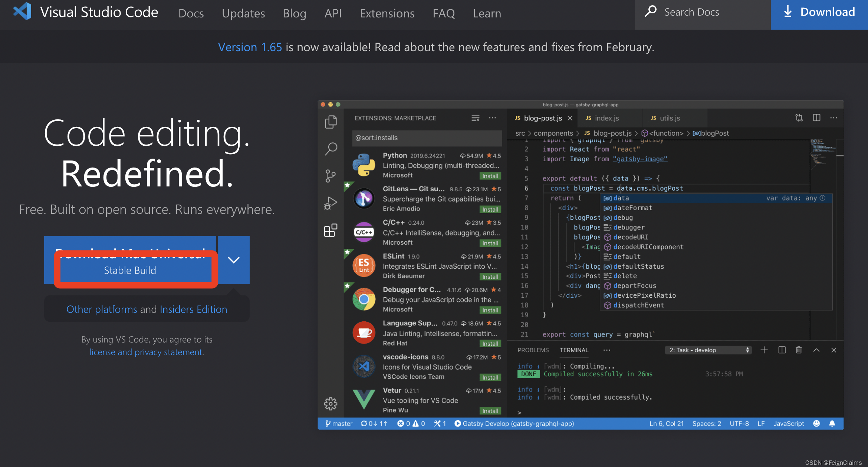The image size is (868, 470).
Task: Install the Vetur extension
Action: coord(490,411)
